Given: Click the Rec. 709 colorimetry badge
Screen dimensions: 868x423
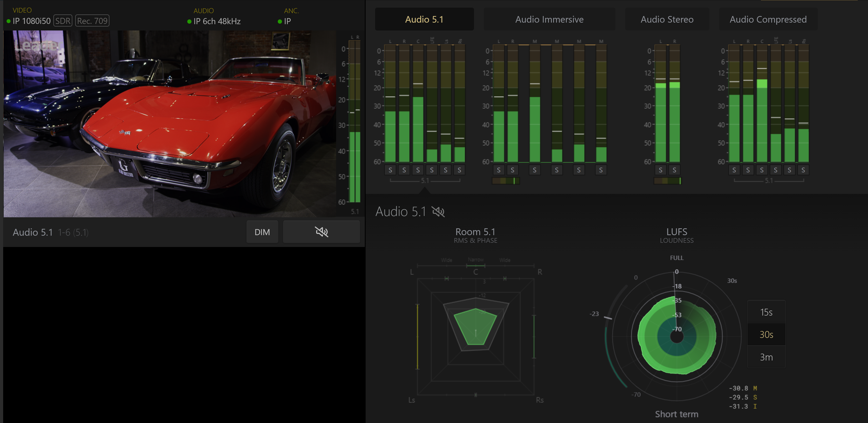Looking at the screenshot, I should point(92,21).
